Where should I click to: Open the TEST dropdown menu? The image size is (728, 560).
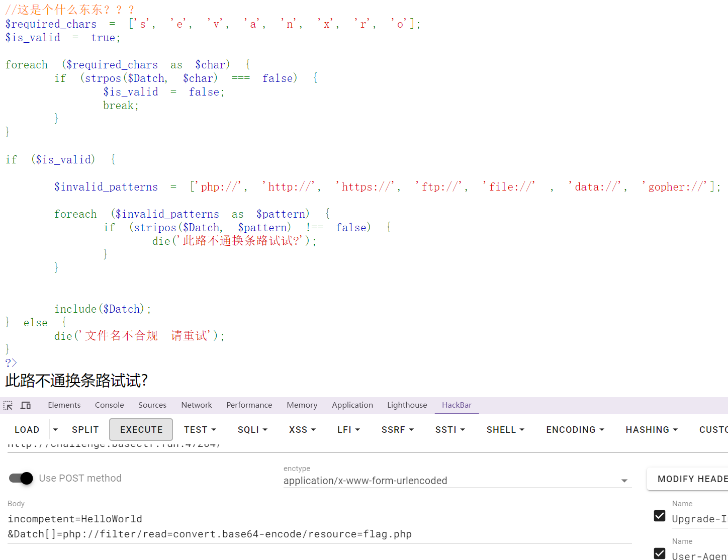click(200, 430)
